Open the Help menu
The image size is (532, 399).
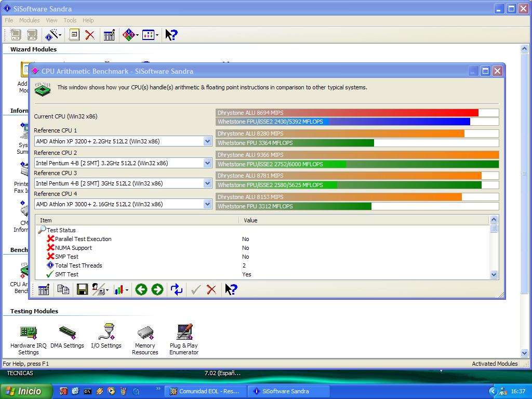tap(88, 20)
